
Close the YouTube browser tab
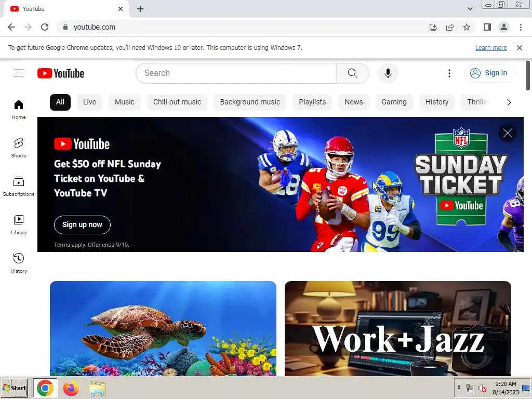click(x=121, y=9)
